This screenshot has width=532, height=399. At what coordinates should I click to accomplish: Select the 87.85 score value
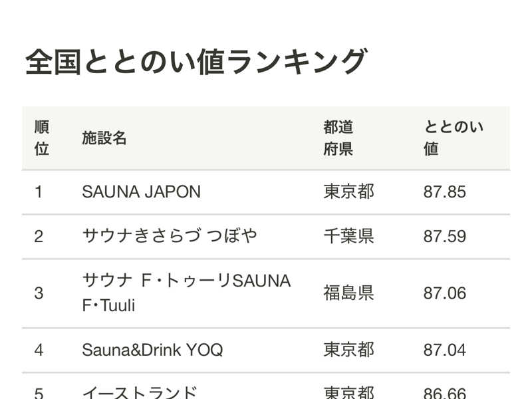[445, 192]
